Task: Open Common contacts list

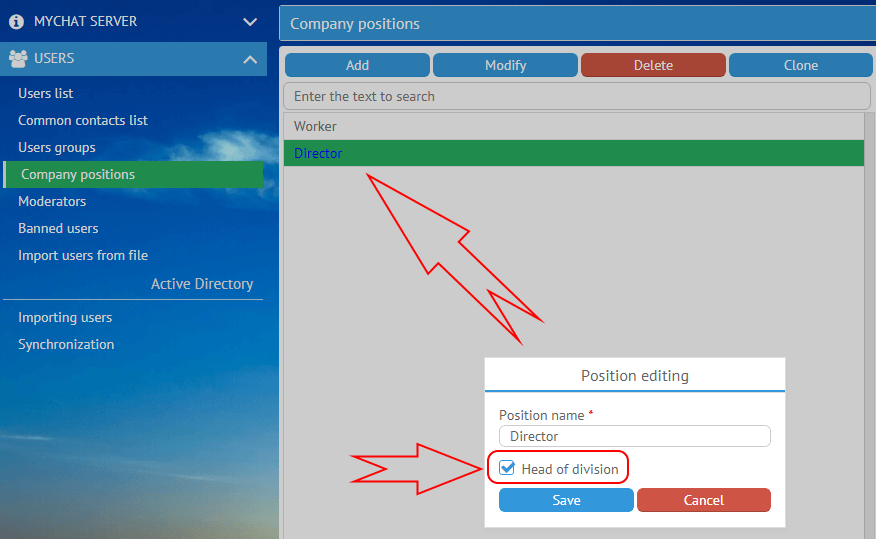Action: click(x=83, y=120)
